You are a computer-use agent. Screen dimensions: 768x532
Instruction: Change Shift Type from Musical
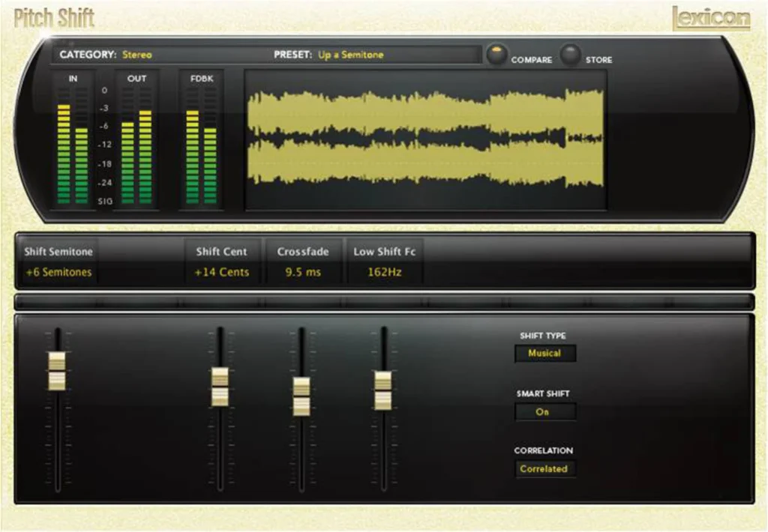(545, 353)
